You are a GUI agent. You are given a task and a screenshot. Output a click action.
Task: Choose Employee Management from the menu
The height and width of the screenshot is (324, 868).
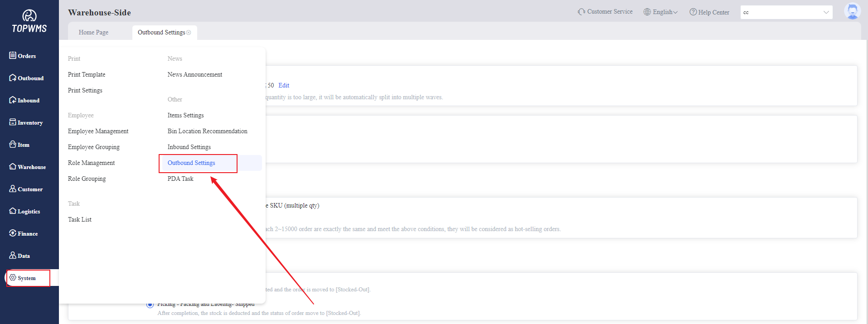[x=98, y=131]
